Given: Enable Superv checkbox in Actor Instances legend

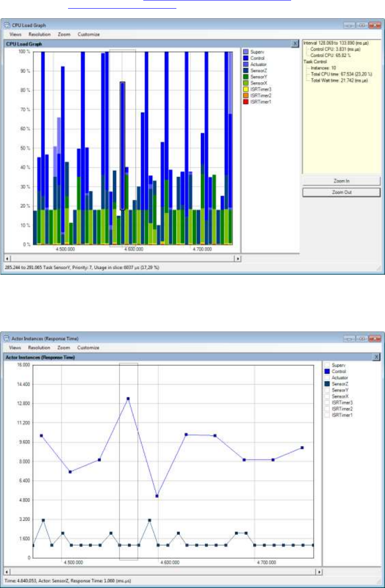Looking at the screenshot, I should (x=327, y=365).
